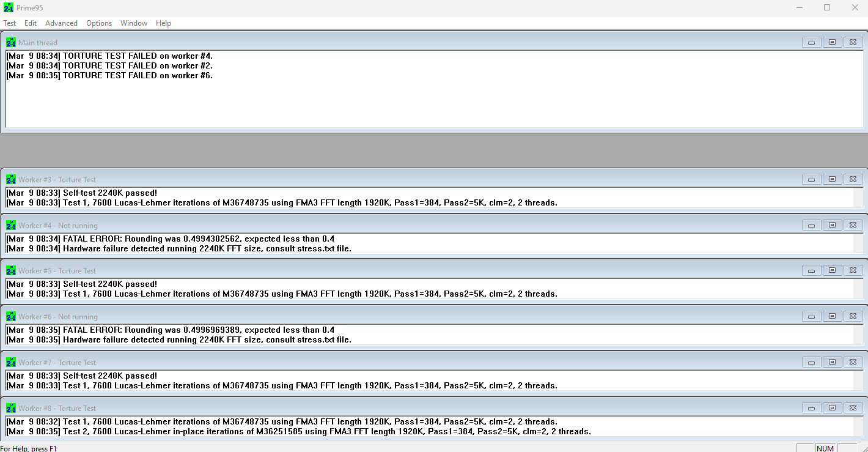Viewport: 868px width, 452px height.
Task: Click the 'TORTURE TEST FAILED on worker #2' line
Action: tap(109, 65)
